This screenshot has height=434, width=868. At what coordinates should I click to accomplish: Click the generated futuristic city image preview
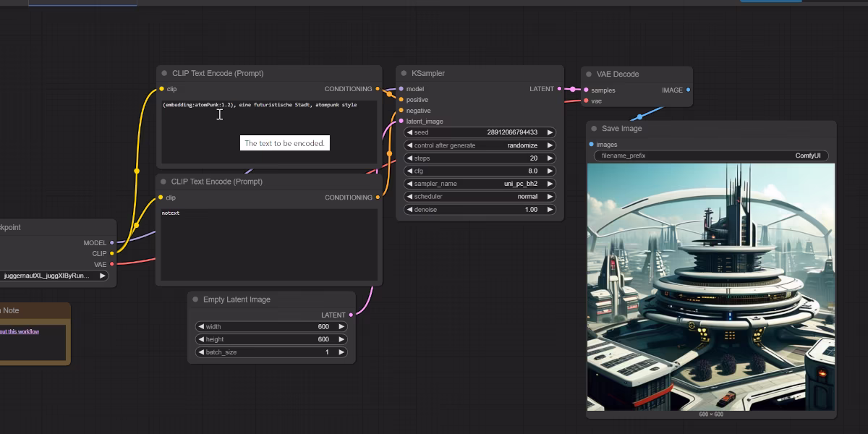[x=711, y=286]
